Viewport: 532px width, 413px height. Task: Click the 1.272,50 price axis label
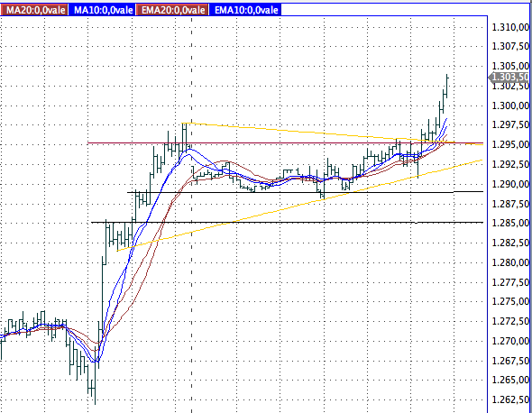(x=510, y=321)
